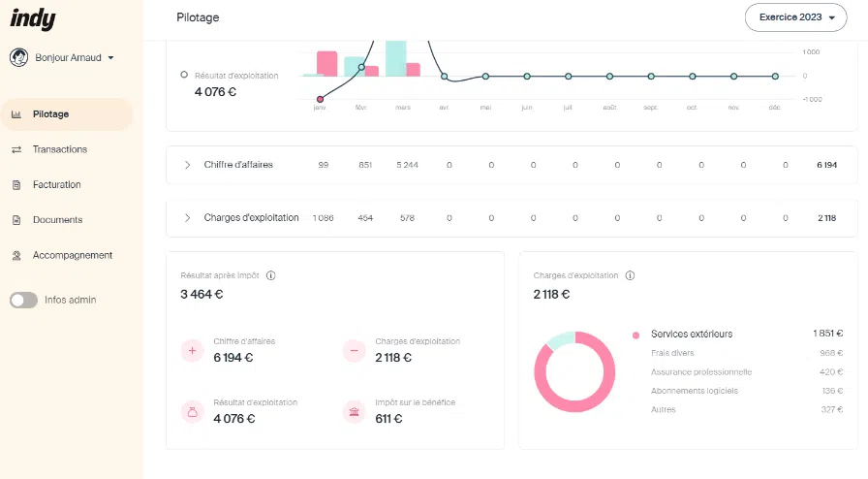Click info icon beside Résultat après impôt

click(x=270, y=275)
